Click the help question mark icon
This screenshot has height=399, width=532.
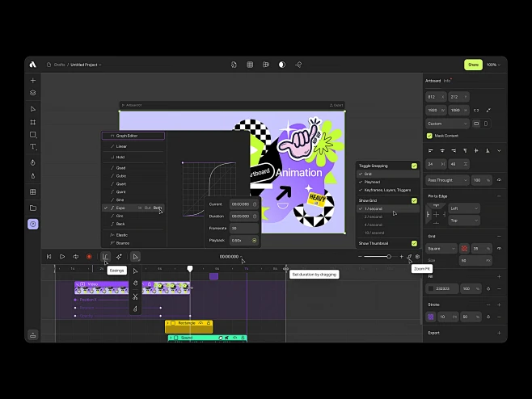33,224
